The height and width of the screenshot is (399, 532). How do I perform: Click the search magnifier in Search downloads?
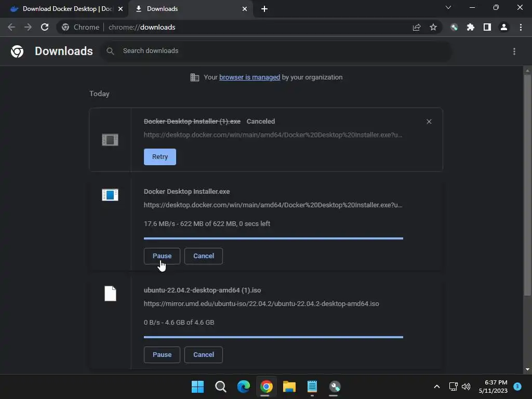[110, 51]
